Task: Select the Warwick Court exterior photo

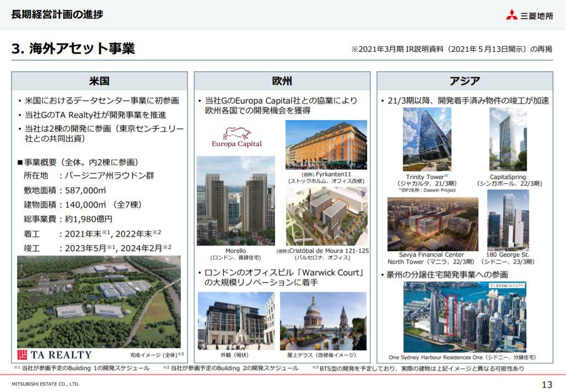Action: (236, 321)
